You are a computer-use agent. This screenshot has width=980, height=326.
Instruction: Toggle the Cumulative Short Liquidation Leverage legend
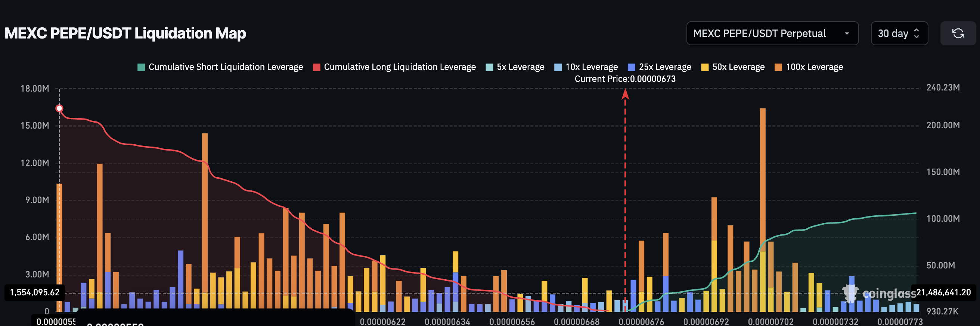[x=220, y=67]
